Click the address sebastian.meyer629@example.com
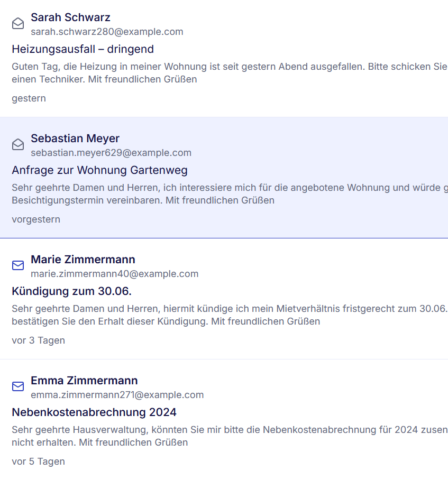This screenshot has width=448, height=480. pyautogui.click(x=111, y=153)
